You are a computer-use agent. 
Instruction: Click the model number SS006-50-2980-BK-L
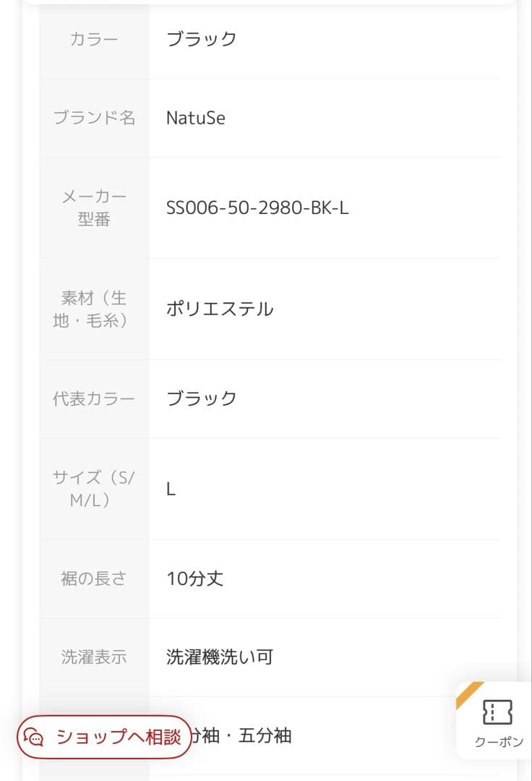point(257,208)
